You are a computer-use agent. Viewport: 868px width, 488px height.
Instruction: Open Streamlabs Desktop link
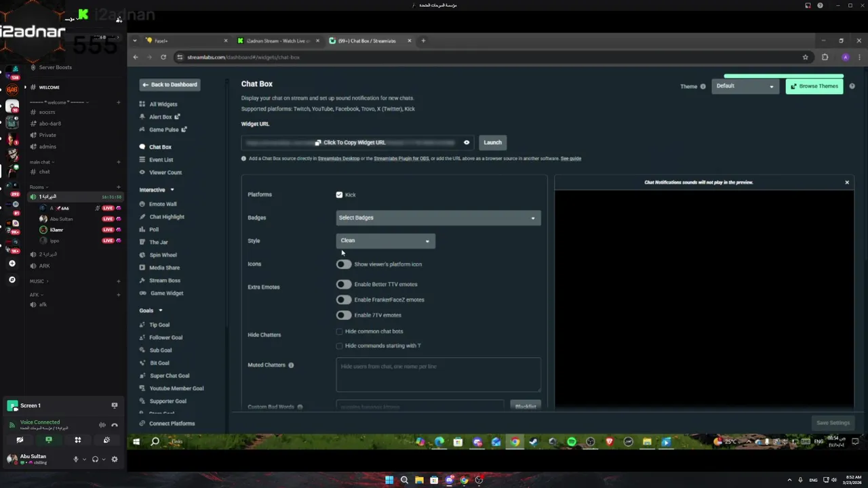coord(338,159)
